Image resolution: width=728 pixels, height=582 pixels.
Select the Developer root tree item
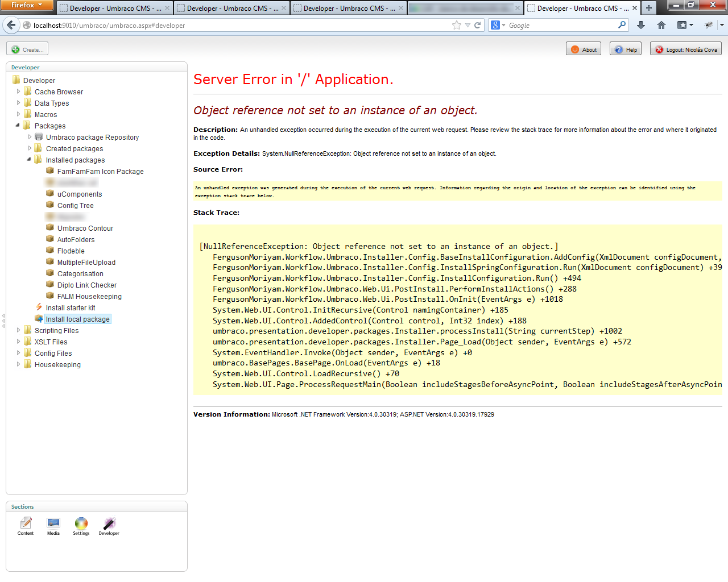coord(39,80)
